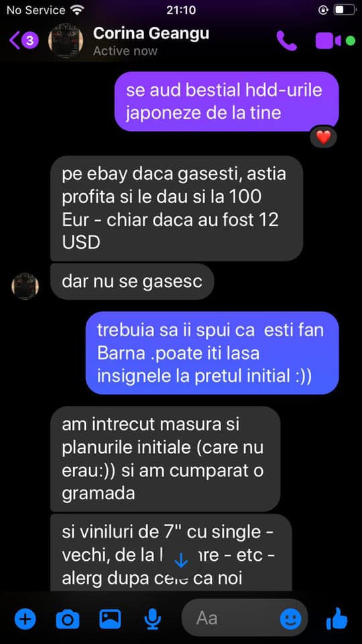Open Corina Geangu's profile from header name
362x644 pixels.
[151, 34]
